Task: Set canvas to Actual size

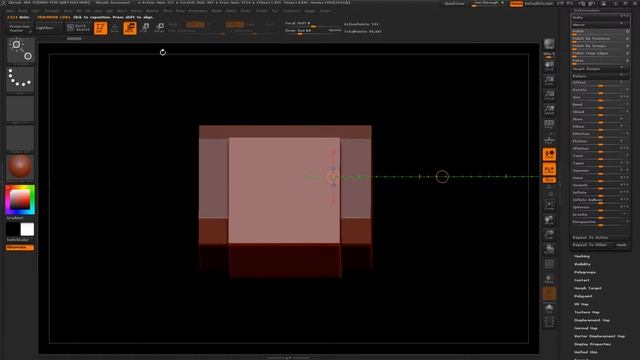Action: pos(549,95)
